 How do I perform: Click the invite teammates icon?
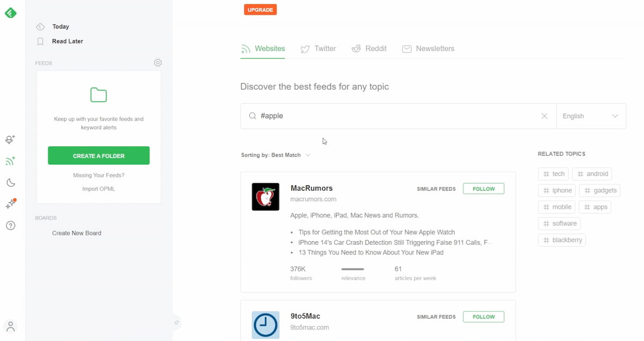10,139
